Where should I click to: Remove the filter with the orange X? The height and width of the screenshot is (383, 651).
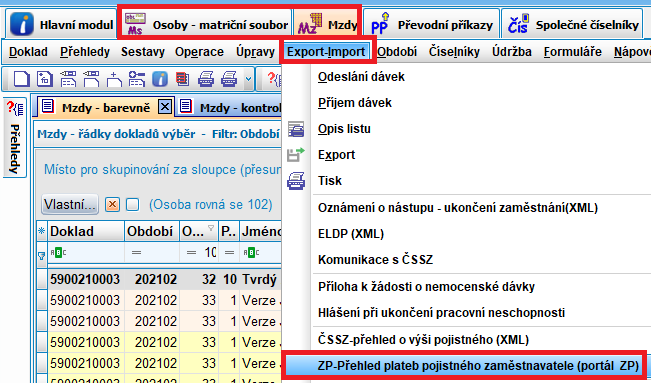click(113, 204)
